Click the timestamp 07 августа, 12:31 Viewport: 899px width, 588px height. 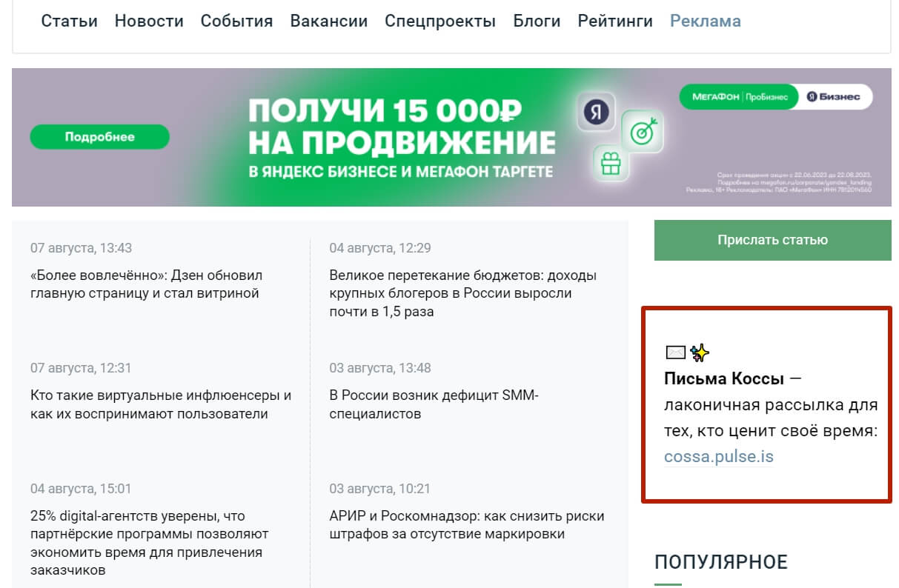point(81,368)
